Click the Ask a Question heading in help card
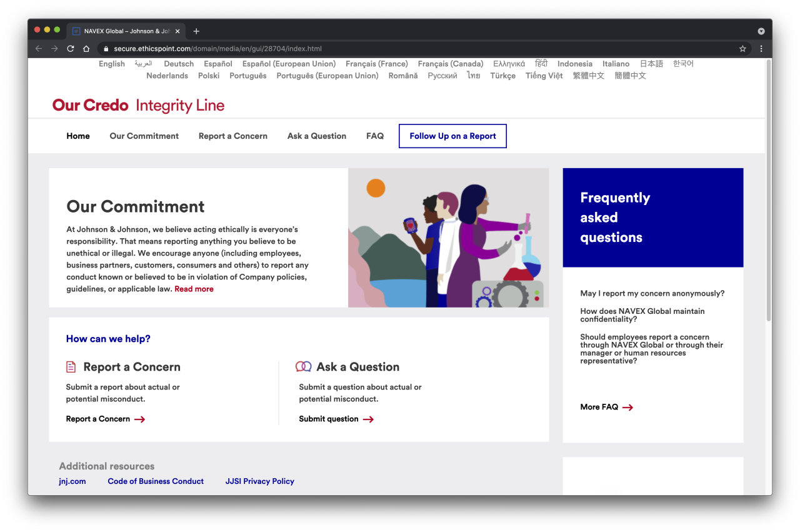800x532 pixels. point(358,367)
